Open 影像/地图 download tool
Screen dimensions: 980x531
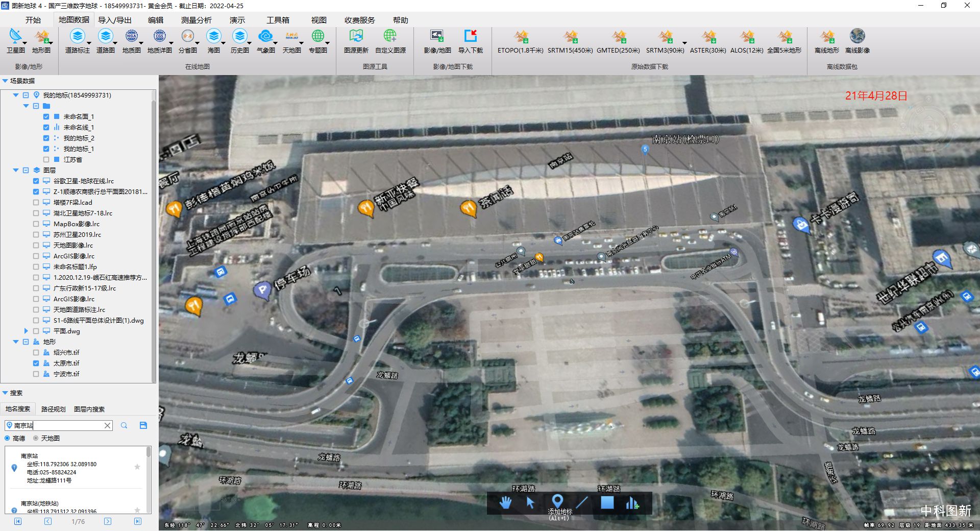tap(437, 41)
